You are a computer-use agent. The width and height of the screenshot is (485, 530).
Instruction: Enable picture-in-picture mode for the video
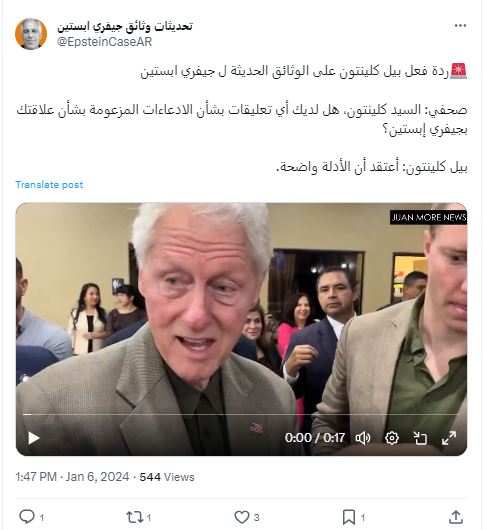point(420,438)
